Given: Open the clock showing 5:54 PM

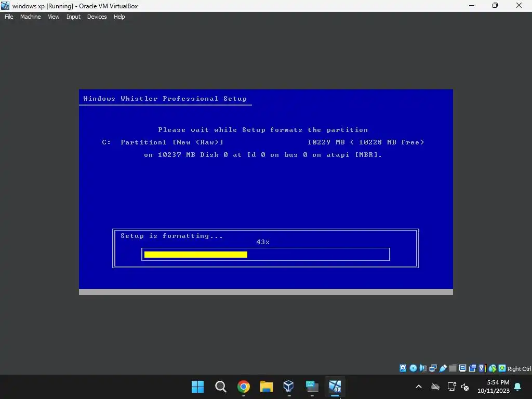Looking at the screenshot, I should [494, 387].
